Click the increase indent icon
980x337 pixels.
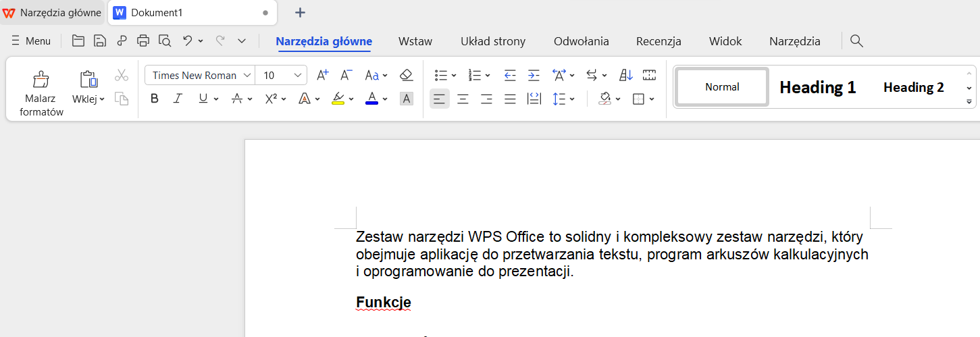534,75
